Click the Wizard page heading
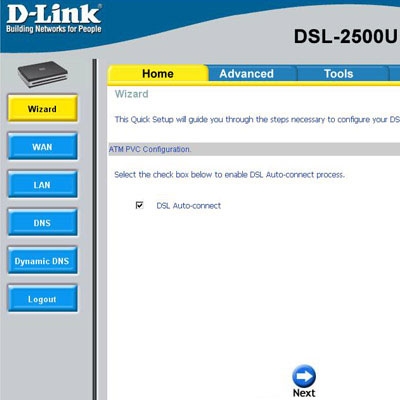This screenshot has height=400, width=400. [131, 94]
